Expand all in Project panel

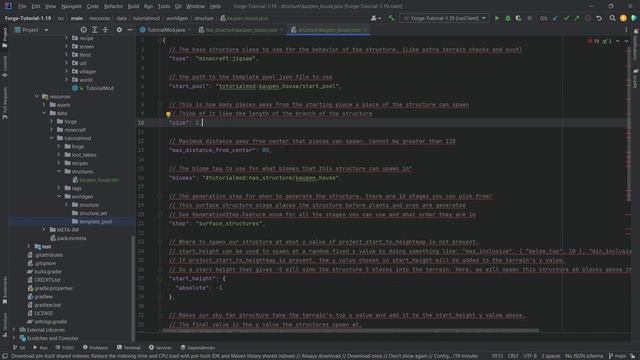pos(94,30)
